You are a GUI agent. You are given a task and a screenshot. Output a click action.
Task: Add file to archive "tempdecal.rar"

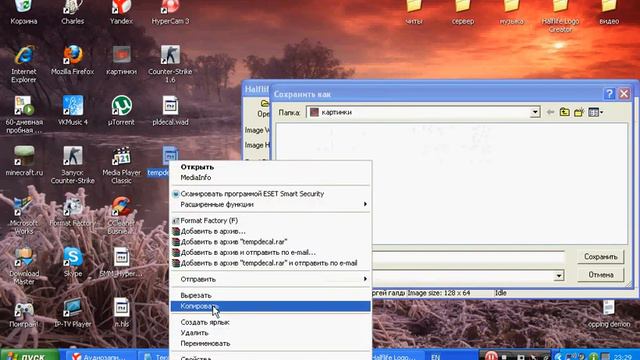(x=271, y=242)
